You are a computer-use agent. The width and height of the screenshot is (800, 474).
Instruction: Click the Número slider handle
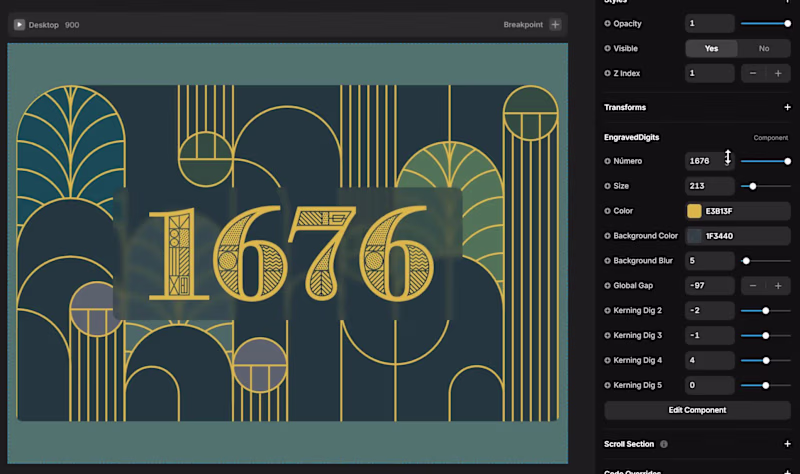pos(787,161)
